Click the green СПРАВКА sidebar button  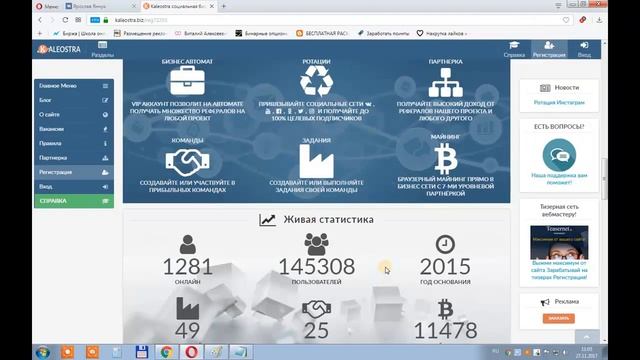74,201
